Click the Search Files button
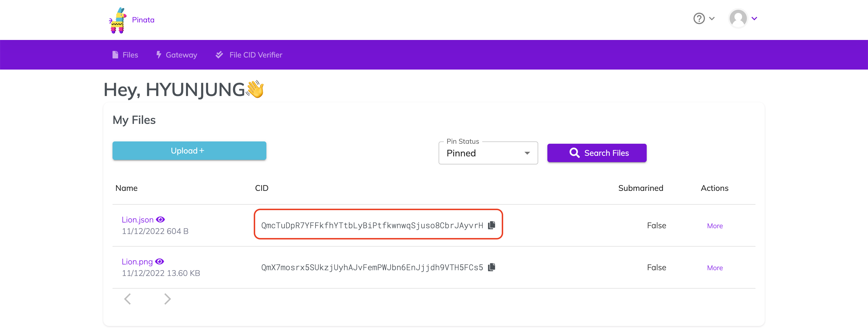The image size is (868, 330). [x=596, y=153]
